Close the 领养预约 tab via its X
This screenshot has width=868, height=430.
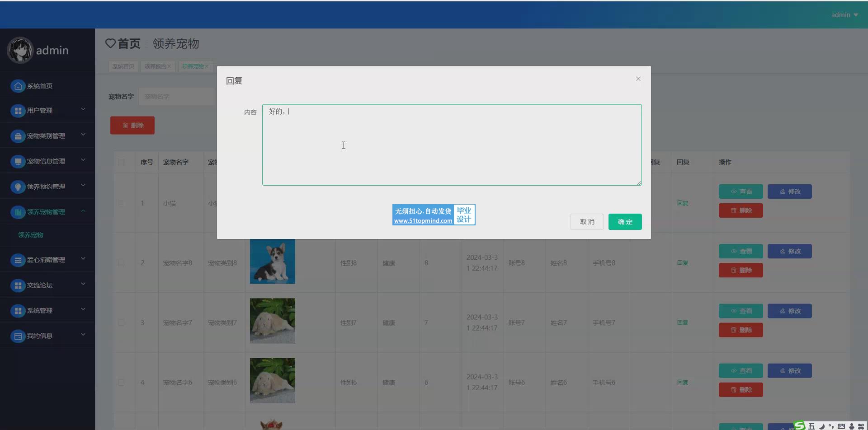[169, 66]
